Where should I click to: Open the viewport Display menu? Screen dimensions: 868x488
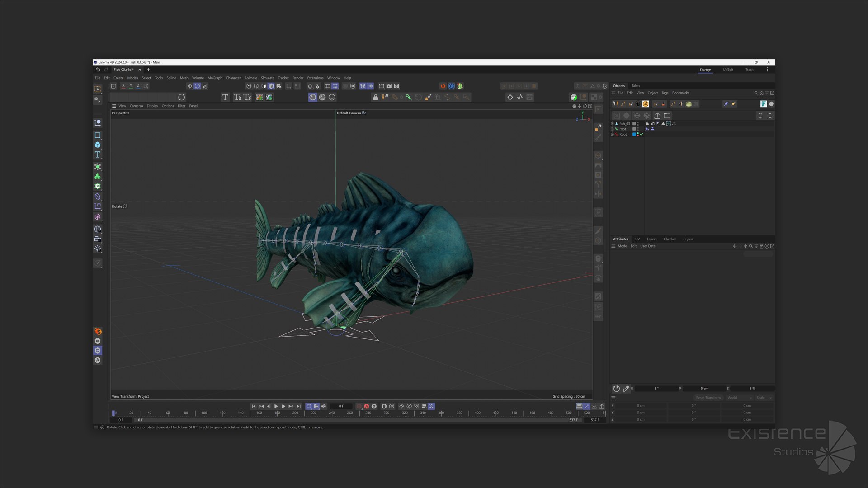point(152,106)
